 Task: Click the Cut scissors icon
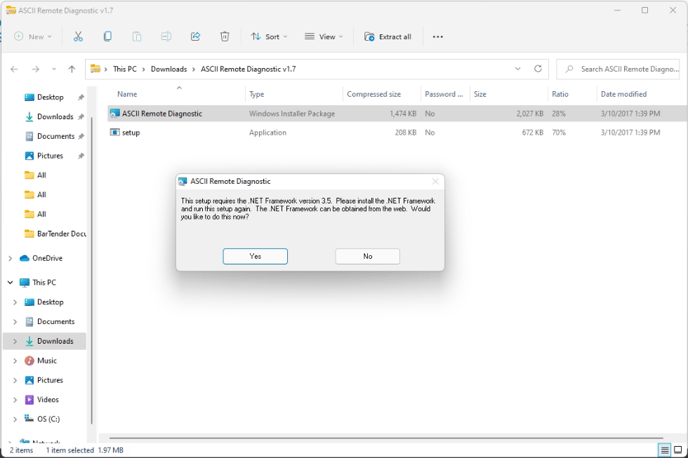click(78, 37)
